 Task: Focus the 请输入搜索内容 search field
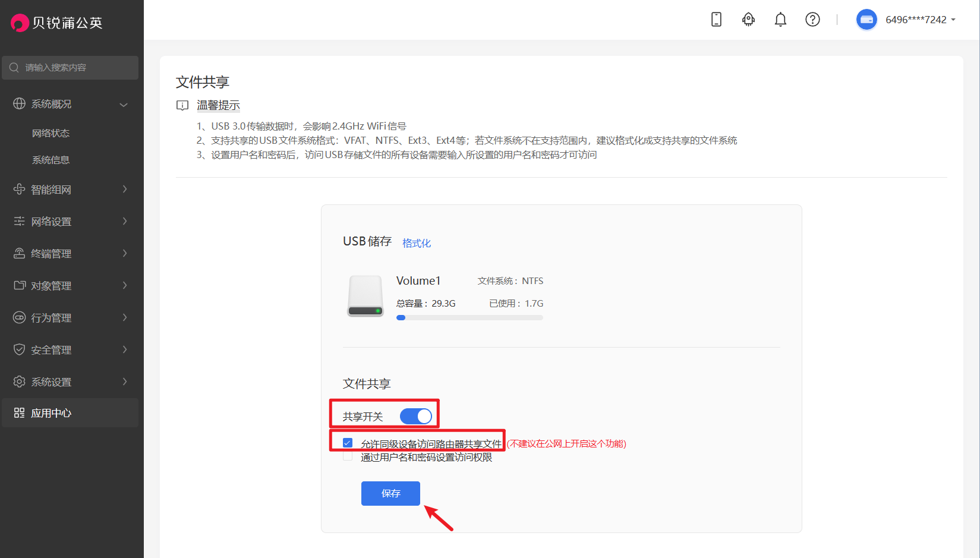click(70, 68)
